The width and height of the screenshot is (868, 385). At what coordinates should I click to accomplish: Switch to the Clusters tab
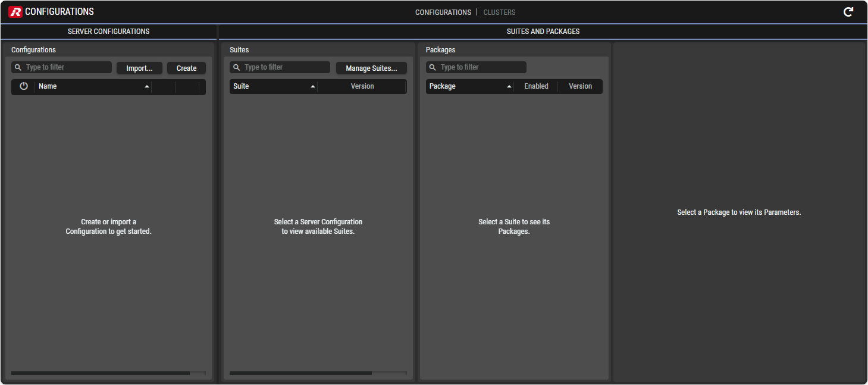499,12
